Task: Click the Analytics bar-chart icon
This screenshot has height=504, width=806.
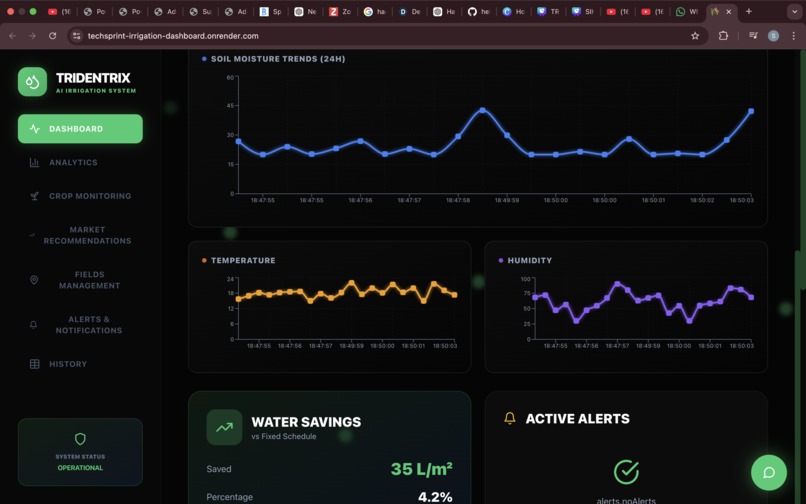Action: tap(34, 163)
